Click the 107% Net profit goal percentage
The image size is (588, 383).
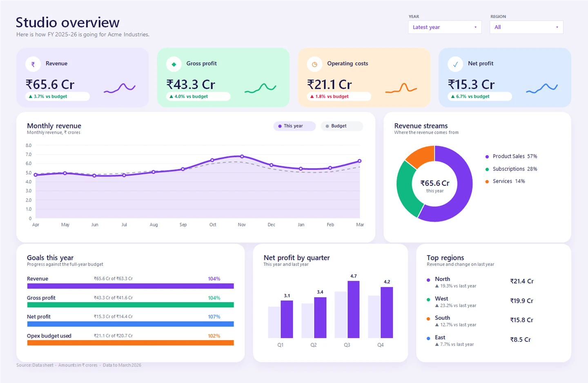[x=214, y=317]
